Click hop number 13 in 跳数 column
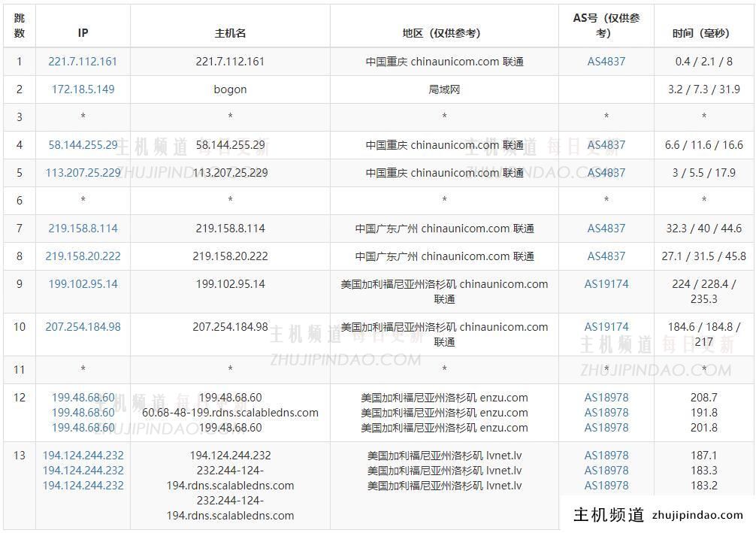 click(x=20, y=456)
